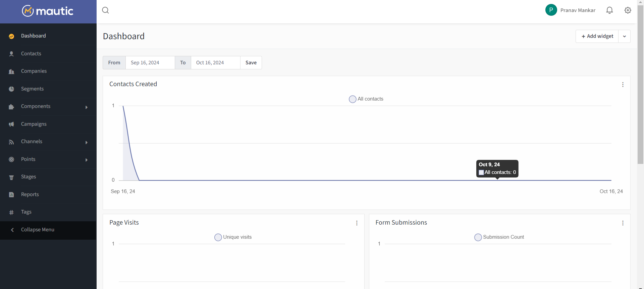Save the selected date range

[251, 63]
